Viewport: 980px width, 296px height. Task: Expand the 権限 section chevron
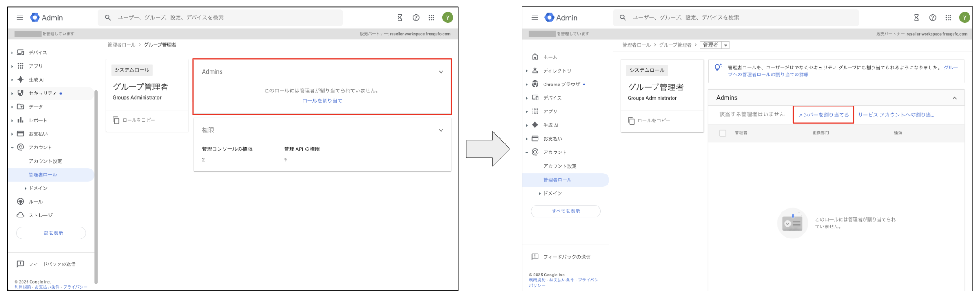[x=441, y=130]
